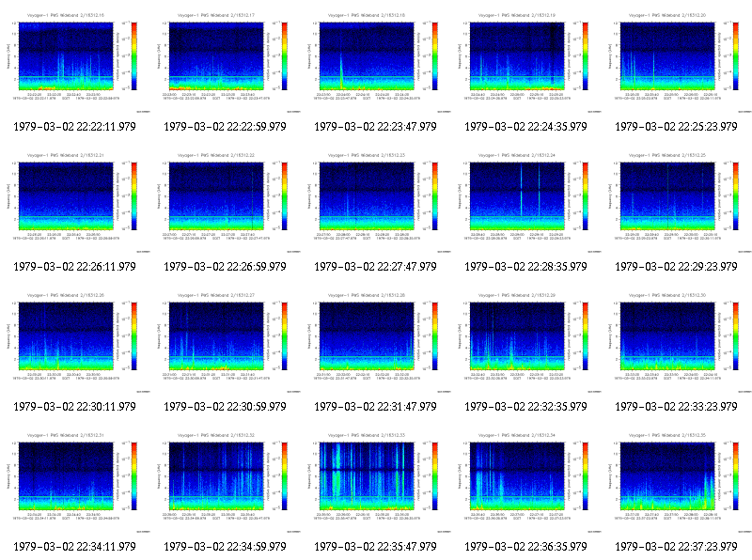This screenshot has width=752, height=560.
Task: Open spectrogram thumbnail captioned 22:22:59.979
Action: tap(226, 62)
